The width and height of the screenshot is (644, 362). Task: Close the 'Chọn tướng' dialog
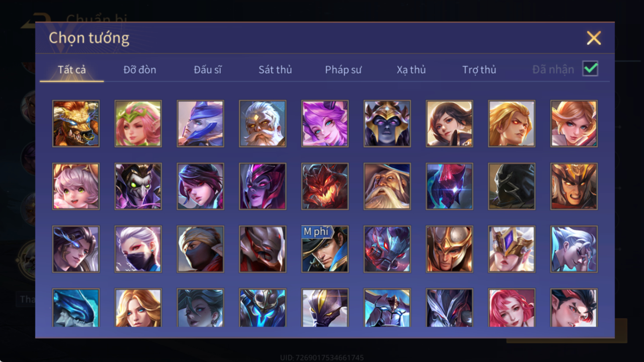(x=594, y=38)
